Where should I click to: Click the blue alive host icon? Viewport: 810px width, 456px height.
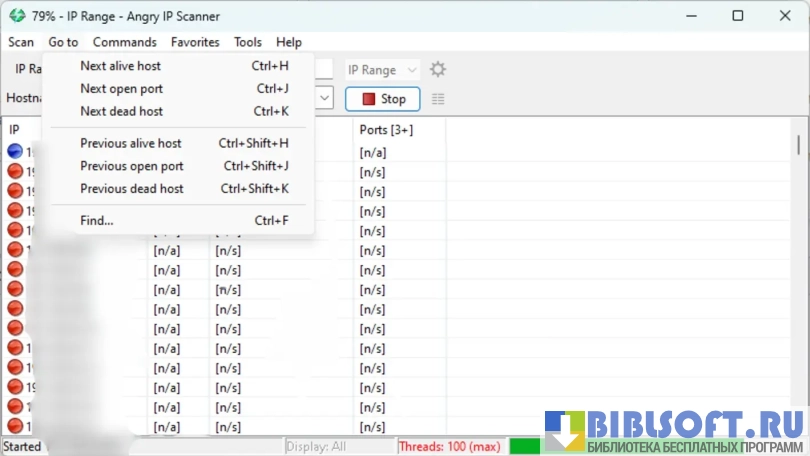click(15, 151)
